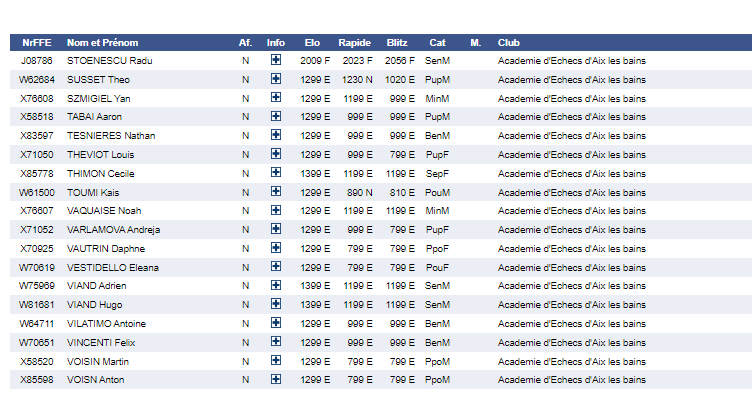This screenshot has width=752, height=403.
Task: Click the Nom et Prénom header
Action: click(102, 42)
